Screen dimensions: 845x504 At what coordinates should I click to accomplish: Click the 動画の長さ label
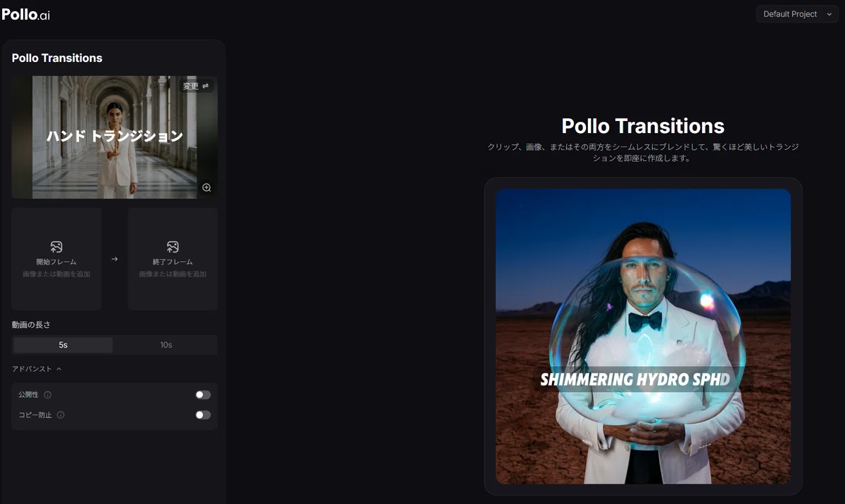(x=31, y=325)
